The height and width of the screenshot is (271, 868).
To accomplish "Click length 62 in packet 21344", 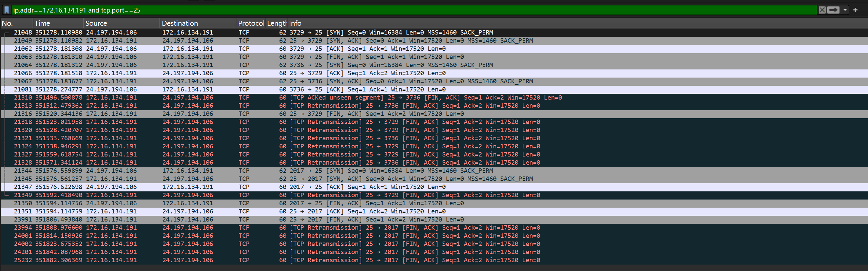I will pyautogui.click(x=283, y=171).
